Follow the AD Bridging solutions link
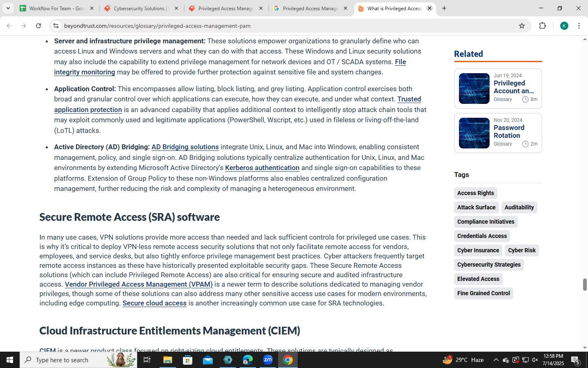The image size is (588, 368). click(x=185, y=147)
